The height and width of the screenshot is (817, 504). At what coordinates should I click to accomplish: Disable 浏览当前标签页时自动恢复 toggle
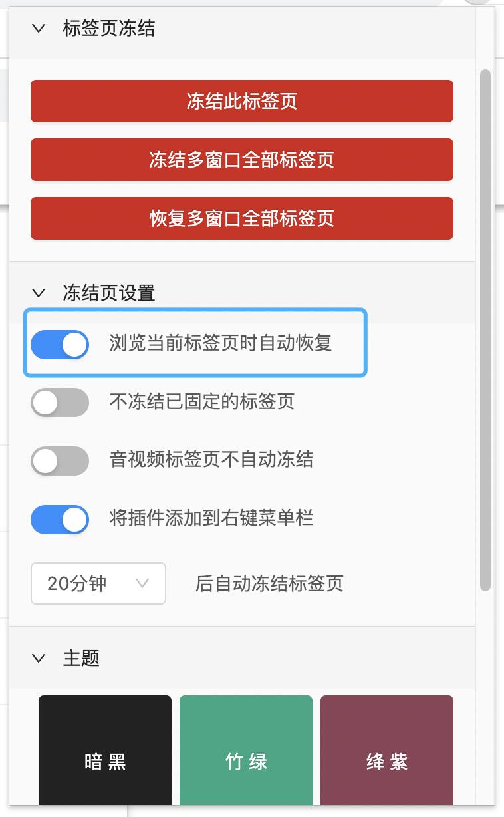(60, 344)
